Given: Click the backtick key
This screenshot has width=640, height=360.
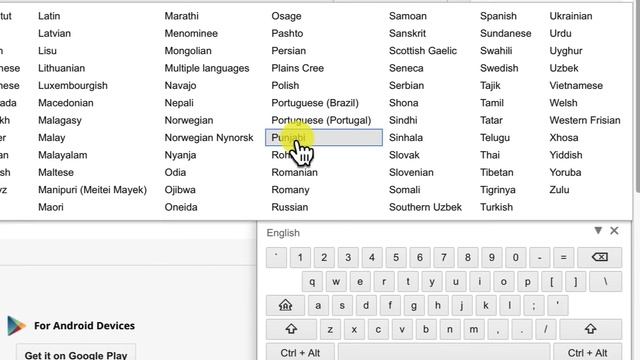Looking at the screenshot, I should [276, 258].
